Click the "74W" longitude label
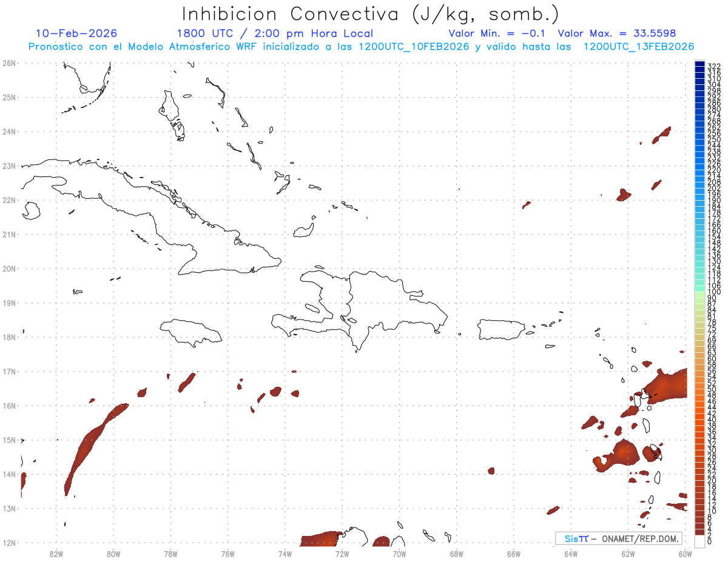The width and height of the screenshot is (728, 562). click(x=285, y=553)
